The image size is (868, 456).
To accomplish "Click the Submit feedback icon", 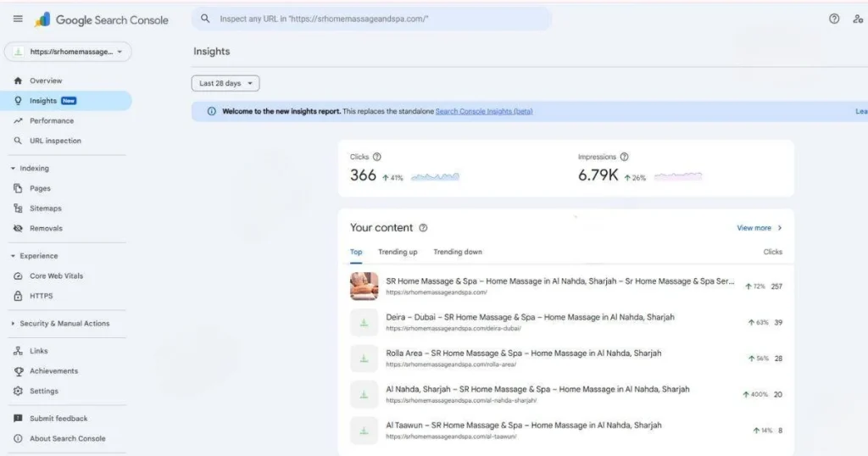I will pos(18,419).
